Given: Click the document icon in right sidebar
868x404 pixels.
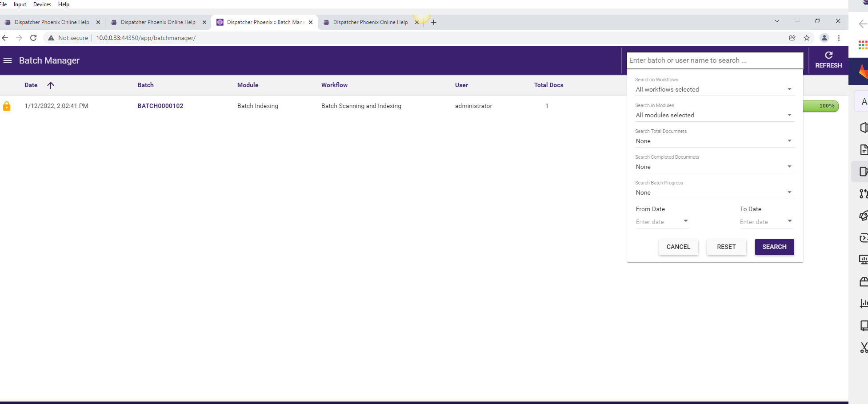Looking at the screenshot, I should (x=864, y=150).
